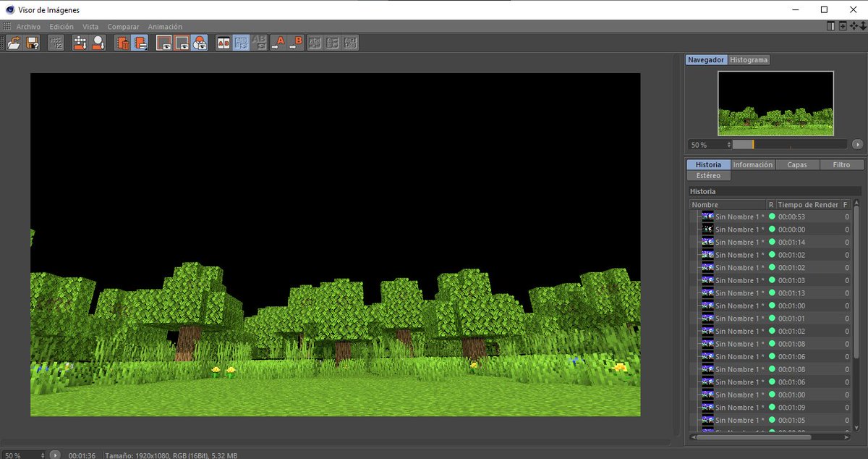Toggle the highlighted RGB circles eye icon
Image resolution: width=868 pixels, height=459 pixels.
200,43
